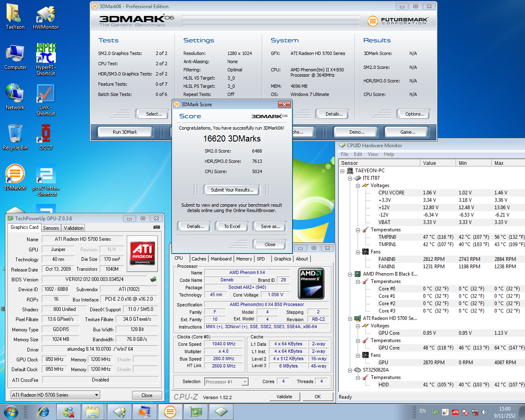Switch to the Sensors tab in GPU-Z
Image resolution: width=525 pixels, height=420 pixels.
click(x=51, y=228)
